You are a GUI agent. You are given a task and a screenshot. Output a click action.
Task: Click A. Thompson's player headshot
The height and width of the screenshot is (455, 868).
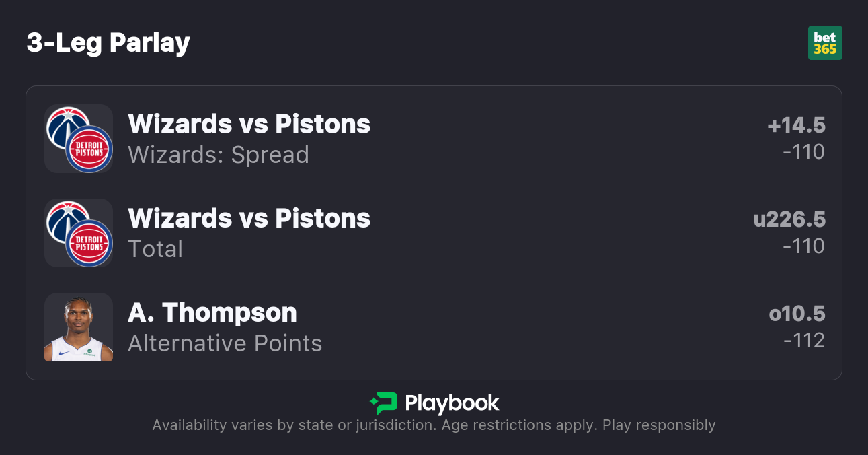point(79,327)
